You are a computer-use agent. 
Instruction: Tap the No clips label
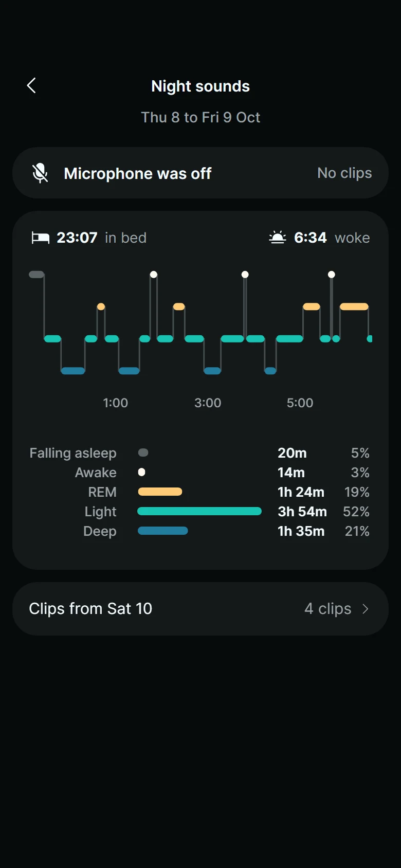pyautogui.click(x=344, y=173)
